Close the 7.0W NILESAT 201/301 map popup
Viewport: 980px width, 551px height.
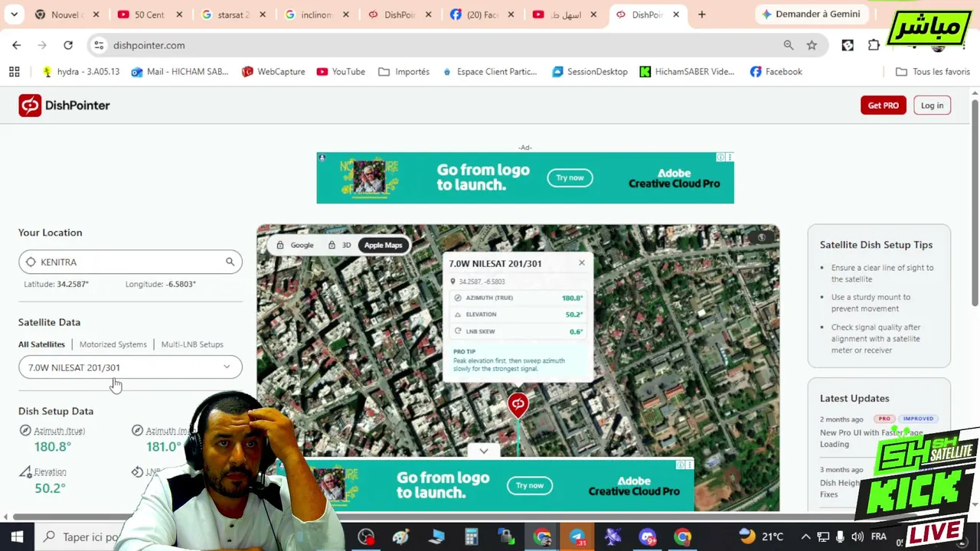pos(582,263)
